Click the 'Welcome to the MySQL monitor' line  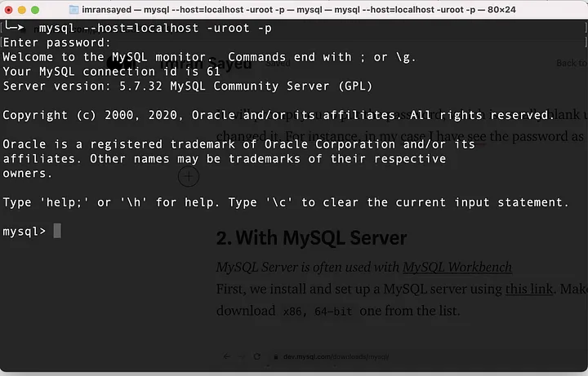click(209, 57)
